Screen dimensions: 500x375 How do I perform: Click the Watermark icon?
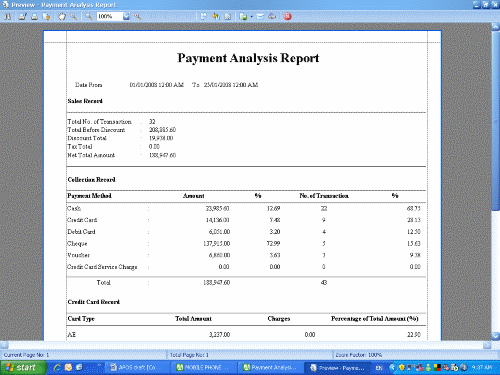(x=228, y=16)
